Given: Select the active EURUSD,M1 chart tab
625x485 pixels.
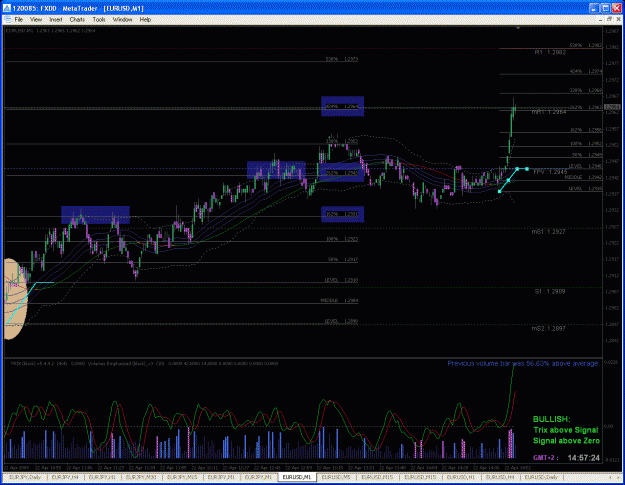Looking at the screenshot, I should tap(297, 477).
